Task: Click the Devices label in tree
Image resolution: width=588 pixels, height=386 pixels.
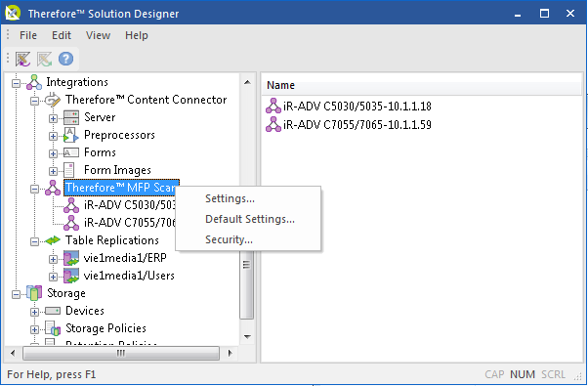Action: [x=85, y=311]
